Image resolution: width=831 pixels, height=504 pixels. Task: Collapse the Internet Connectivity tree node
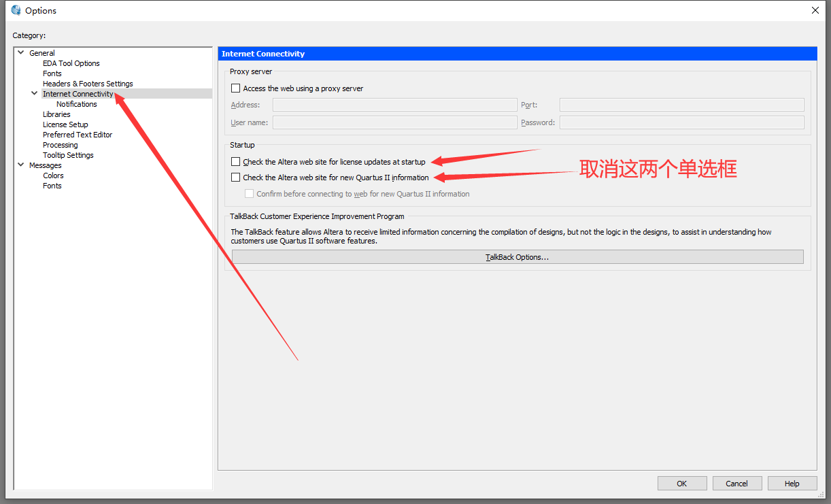tap(35, 93)
